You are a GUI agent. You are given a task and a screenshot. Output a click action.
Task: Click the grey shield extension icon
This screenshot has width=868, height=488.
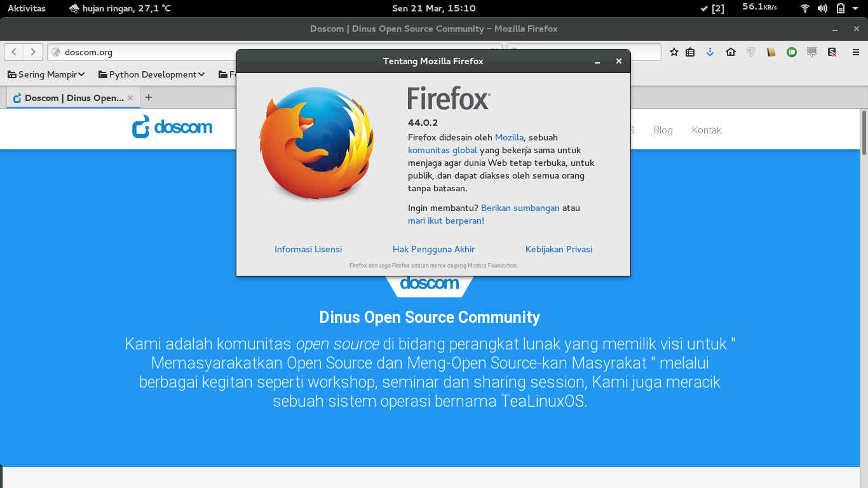tap(751, 52)
